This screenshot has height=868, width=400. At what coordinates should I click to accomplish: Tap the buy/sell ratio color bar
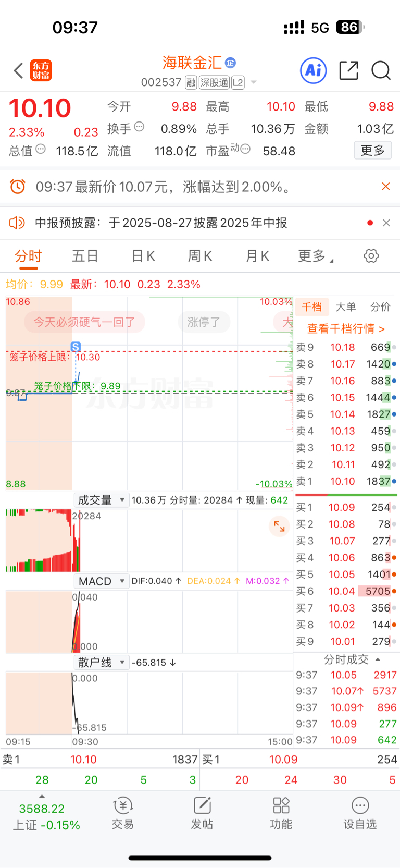pyautogui.click(x=346, y=495)
